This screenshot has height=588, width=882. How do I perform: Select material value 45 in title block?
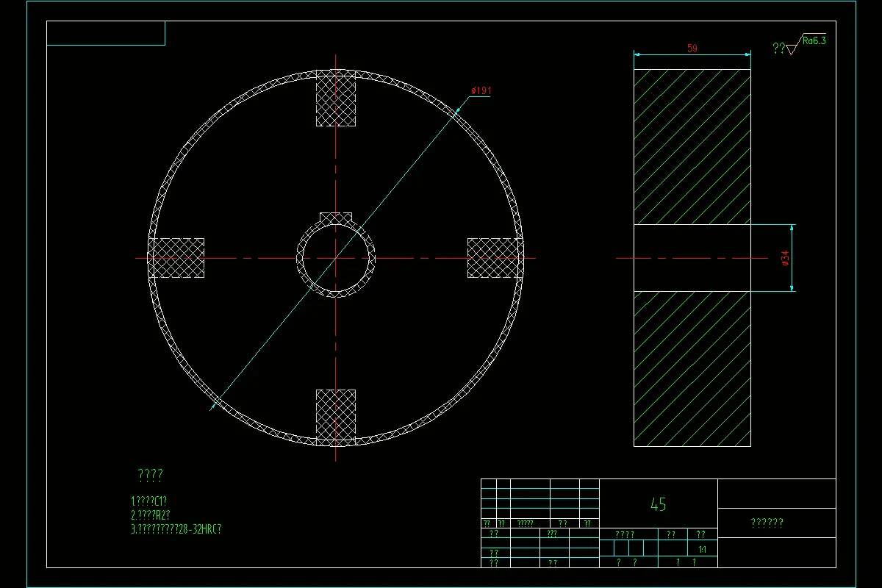[x=658, y=504]
